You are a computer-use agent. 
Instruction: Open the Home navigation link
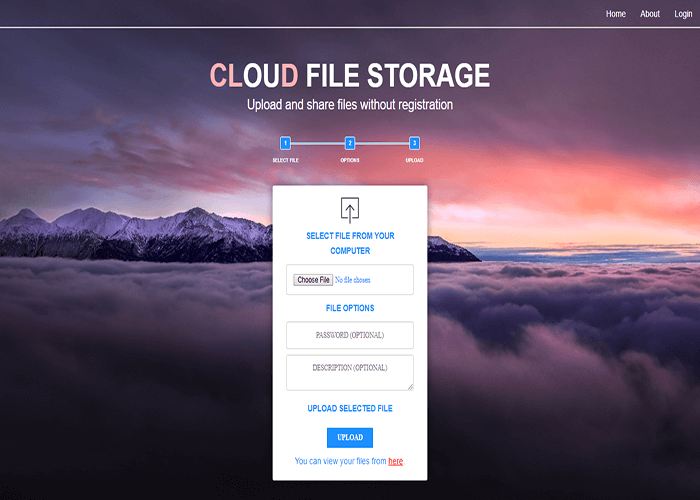coord(616,14)
